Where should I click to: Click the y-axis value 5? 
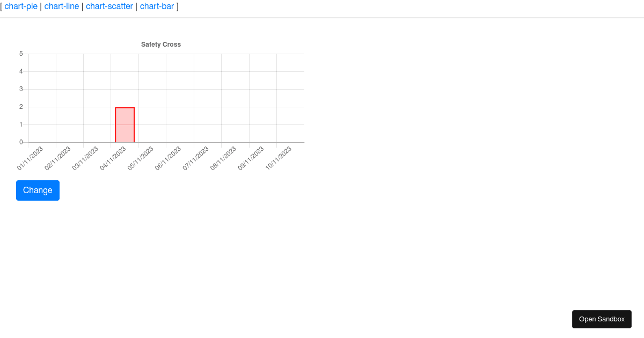21,53
